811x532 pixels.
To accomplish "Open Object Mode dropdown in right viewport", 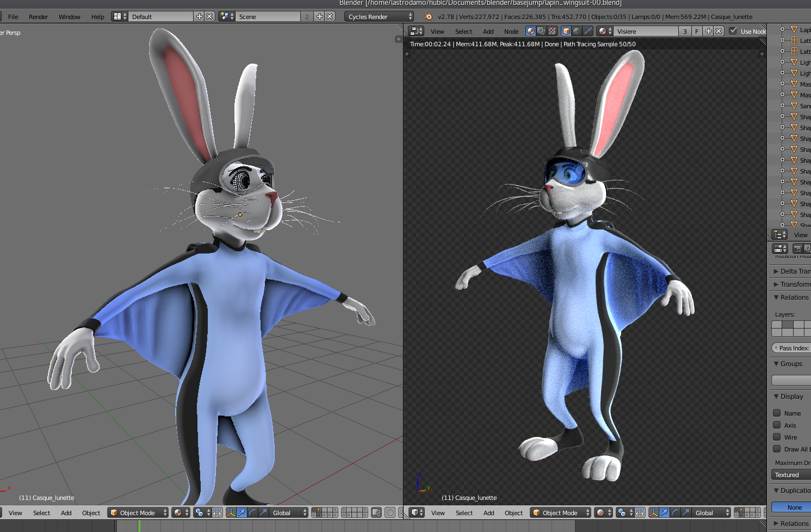I will (561, 512).
